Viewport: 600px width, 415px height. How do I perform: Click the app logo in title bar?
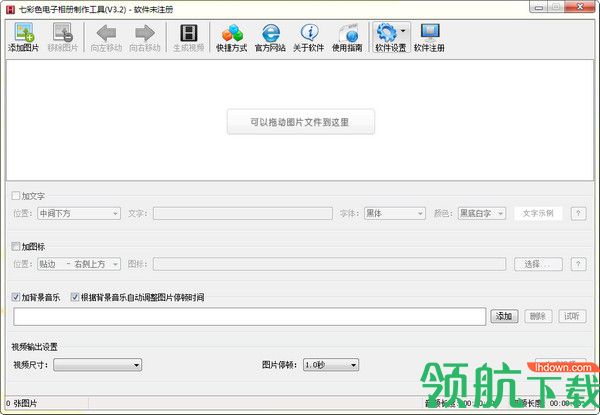point(10,9)
